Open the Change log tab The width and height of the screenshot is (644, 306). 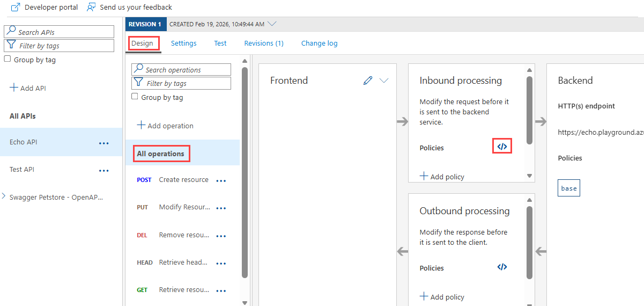pyautogui.click(x=319, y=43)
